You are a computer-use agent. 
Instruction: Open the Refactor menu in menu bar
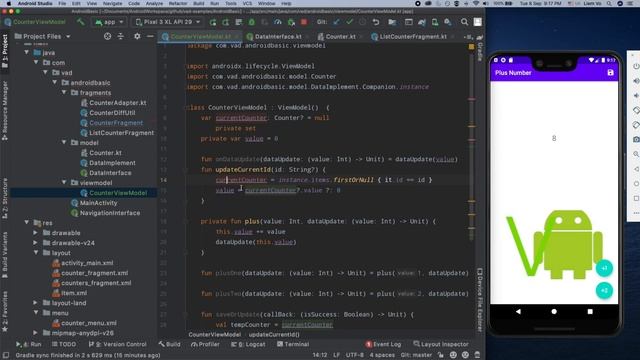(x=178, y=3)
